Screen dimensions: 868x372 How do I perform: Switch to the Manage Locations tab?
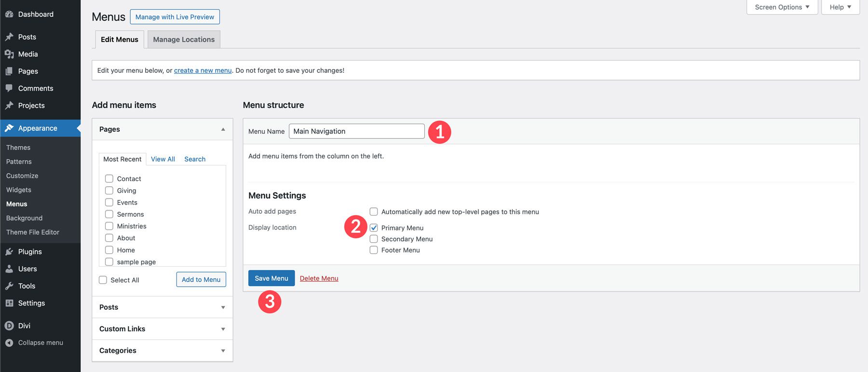(x=184, y=40)
